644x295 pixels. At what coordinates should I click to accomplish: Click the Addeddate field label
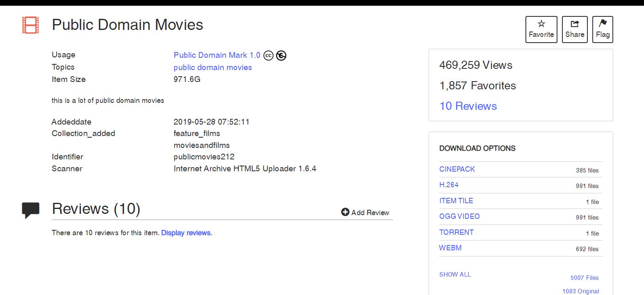click(x=71, y=122)
